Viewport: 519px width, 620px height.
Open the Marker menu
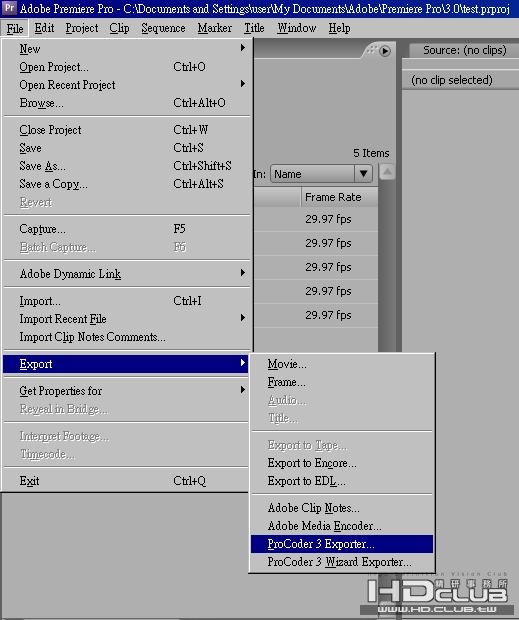tap(215, 28)
